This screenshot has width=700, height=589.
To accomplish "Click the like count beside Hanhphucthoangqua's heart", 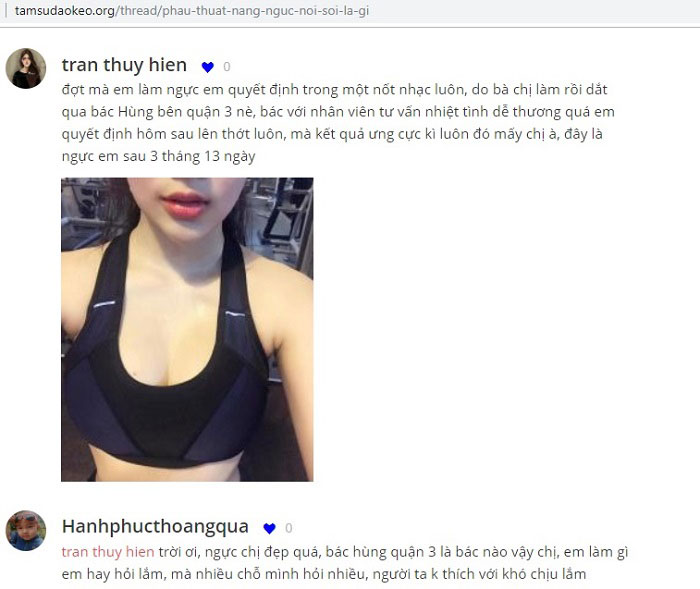I will coord(288,528).
